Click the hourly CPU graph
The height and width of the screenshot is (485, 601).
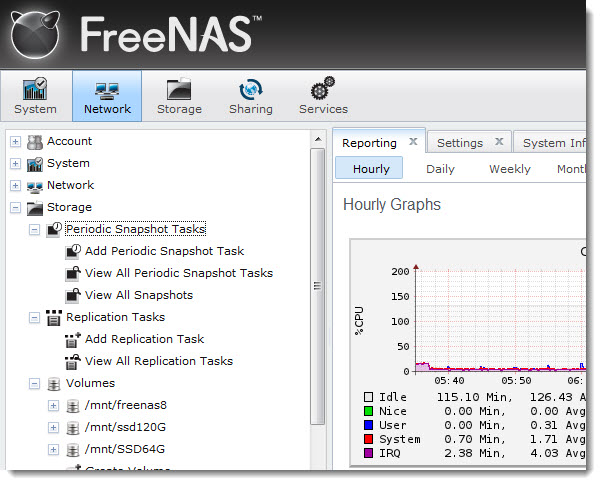[468, 352]
